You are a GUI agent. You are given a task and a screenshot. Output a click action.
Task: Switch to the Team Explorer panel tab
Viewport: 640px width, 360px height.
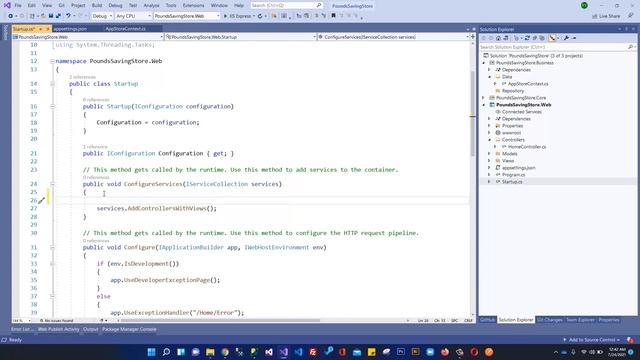click(x=580, y=320)
